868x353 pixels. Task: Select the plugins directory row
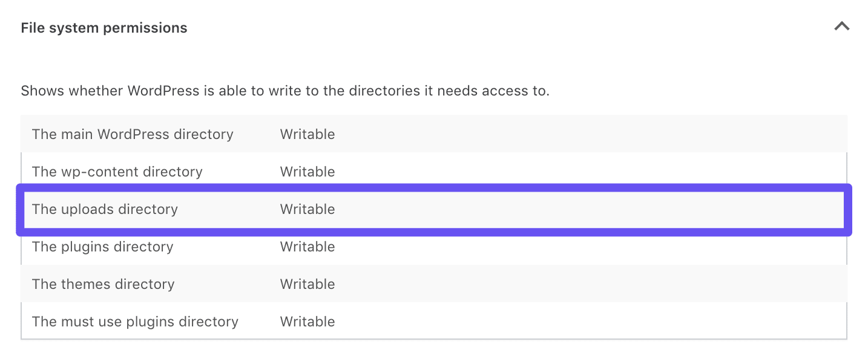pos(424,246)
